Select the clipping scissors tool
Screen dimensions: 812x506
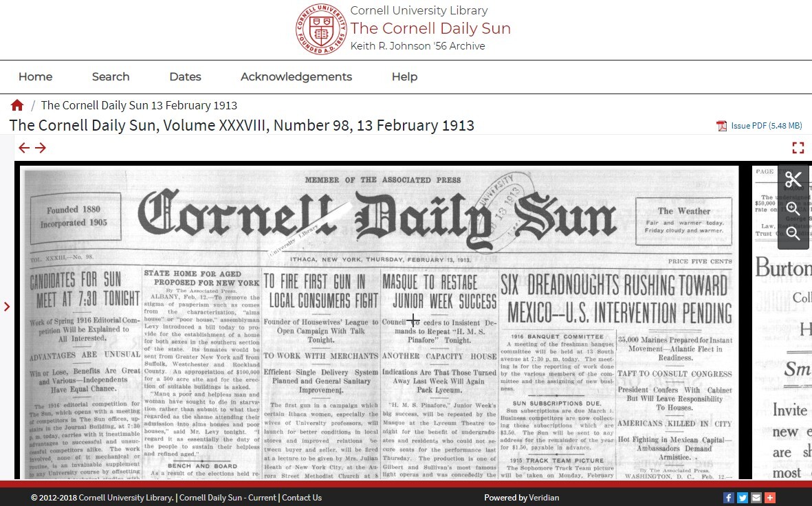click(x=793, y=179)
